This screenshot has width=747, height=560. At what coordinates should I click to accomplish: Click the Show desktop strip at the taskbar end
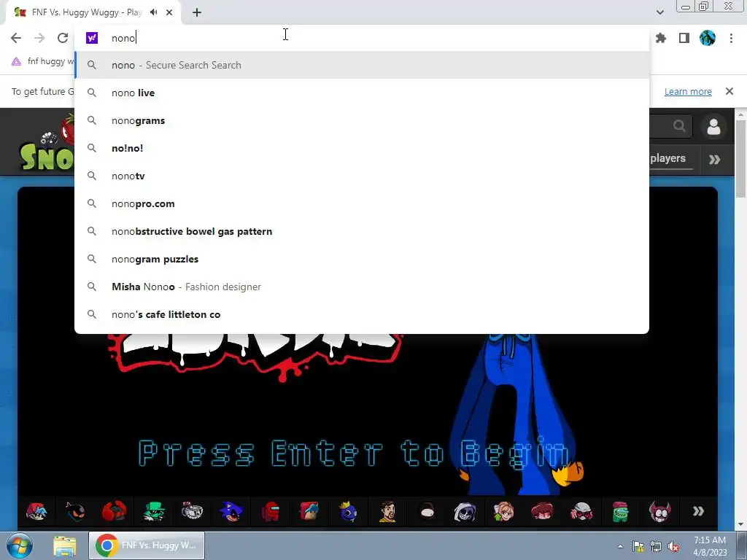click(x=742, y=545)
